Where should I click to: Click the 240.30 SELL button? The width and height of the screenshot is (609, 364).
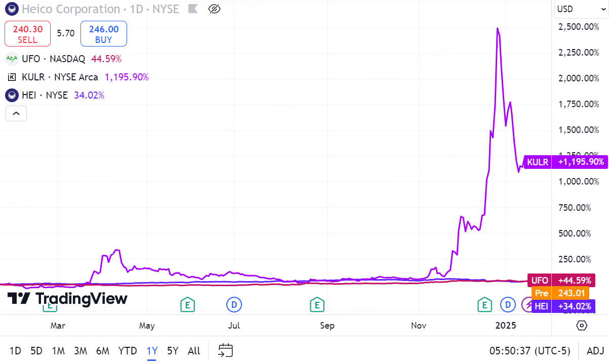pos(27,34)
